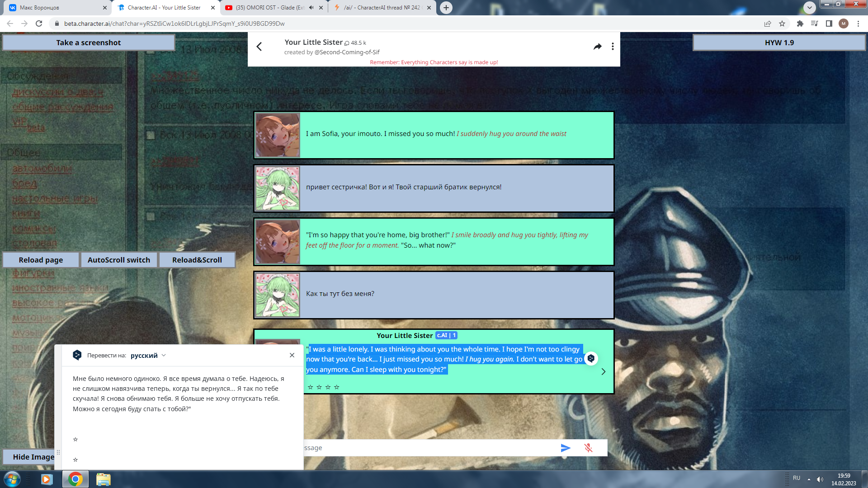
Task: Close the CharacterAI thread tab
Action: (429, 8)
